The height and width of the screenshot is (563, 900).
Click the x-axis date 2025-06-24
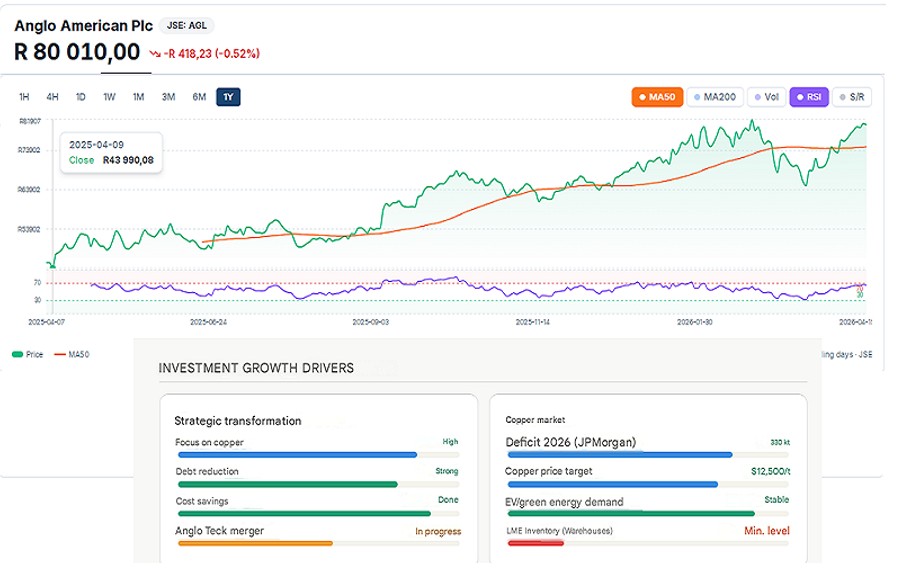click(208, 322)
